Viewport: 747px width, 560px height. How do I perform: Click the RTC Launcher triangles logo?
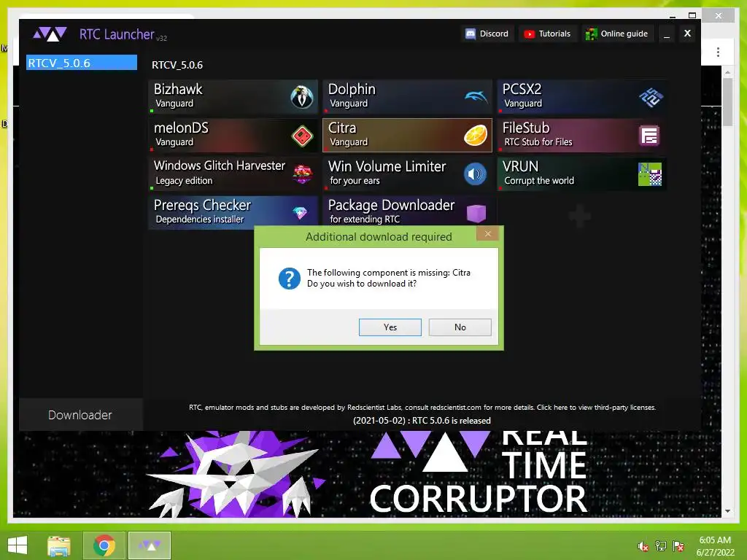(50, 34)
